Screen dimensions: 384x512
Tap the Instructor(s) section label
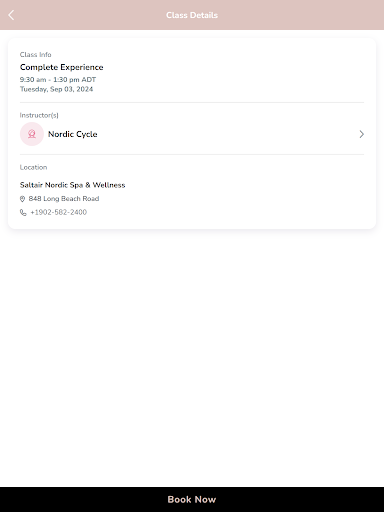[x=39, y=115]
